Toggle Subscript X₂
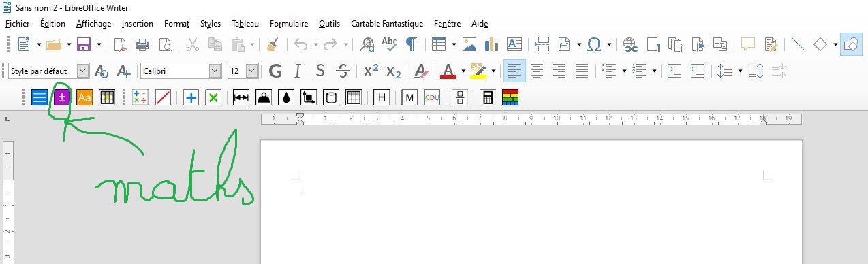The height and width of the screenshot is (264, 868). click(x=393, y=71)
